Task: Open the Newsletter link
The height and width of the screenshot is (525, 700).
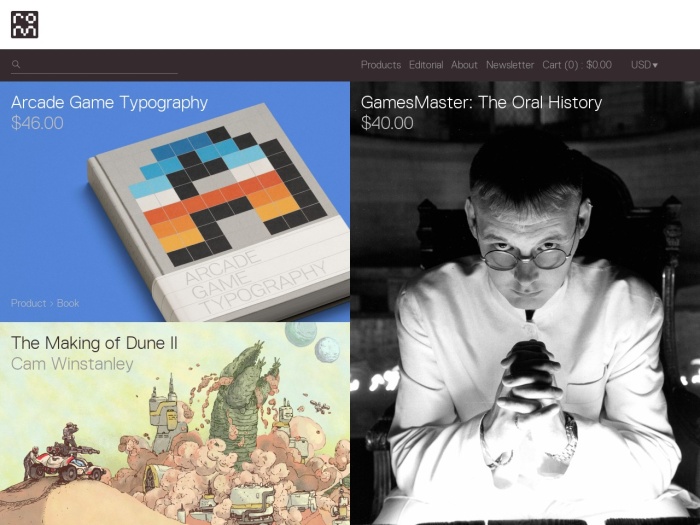Action: click(x=510, y=65)
